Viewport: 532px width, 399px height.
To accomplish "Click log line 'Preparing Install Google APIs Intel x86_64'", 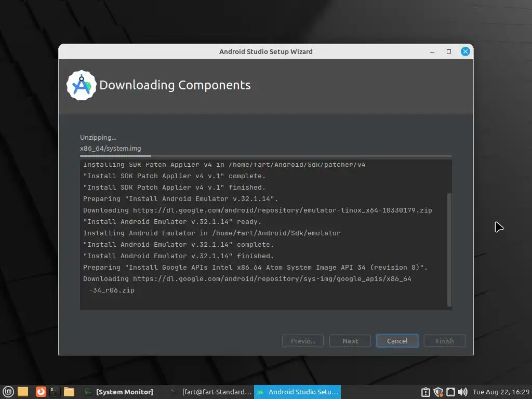I will tap(255, 268).
